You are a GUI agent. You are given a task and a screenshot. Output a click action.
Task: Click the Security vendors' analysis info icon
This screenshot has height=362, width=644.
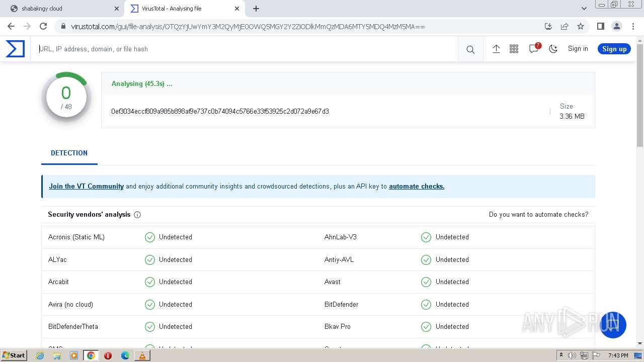click(x=137, y=215)
